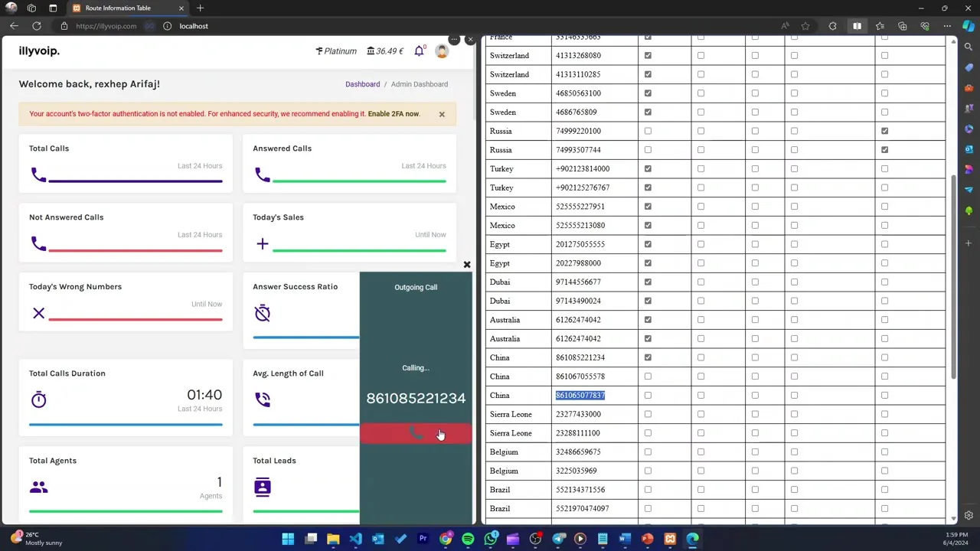Open the Copilot sidebar icon

pos(969,26)
